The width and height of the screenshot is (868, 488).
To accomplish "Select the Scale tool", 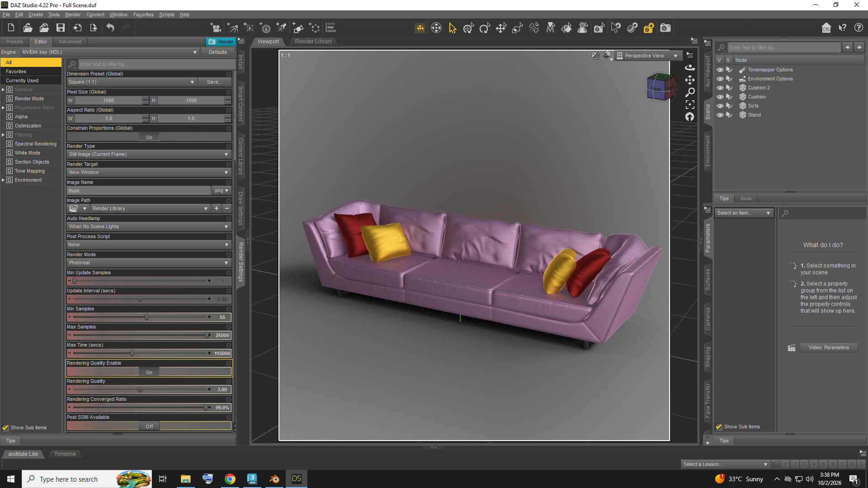I will (x=517, y=28).
